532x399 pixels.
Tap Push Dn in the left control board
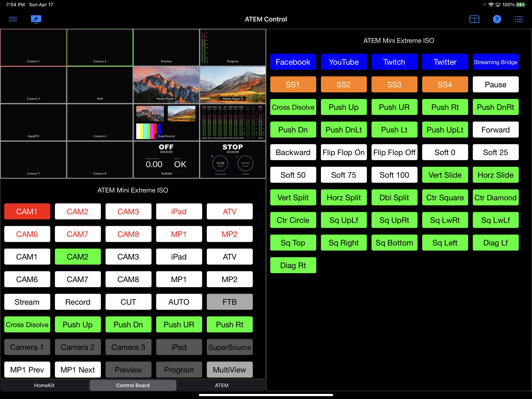[129, 324]
